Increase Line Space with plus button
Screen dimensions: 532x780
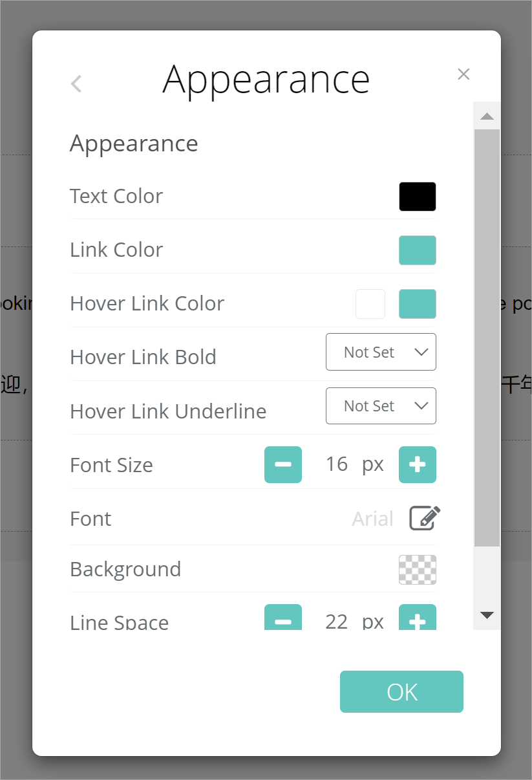point(418,619)
